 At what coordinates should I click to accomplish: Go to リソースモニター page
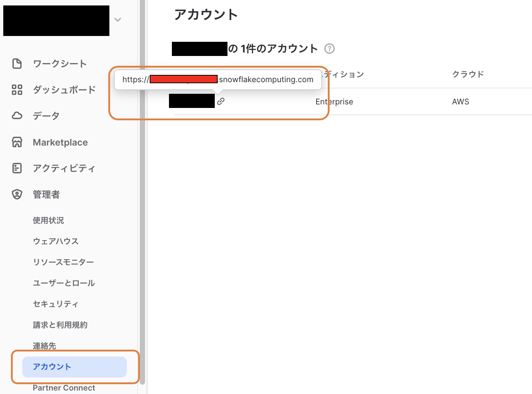[63, 262]
